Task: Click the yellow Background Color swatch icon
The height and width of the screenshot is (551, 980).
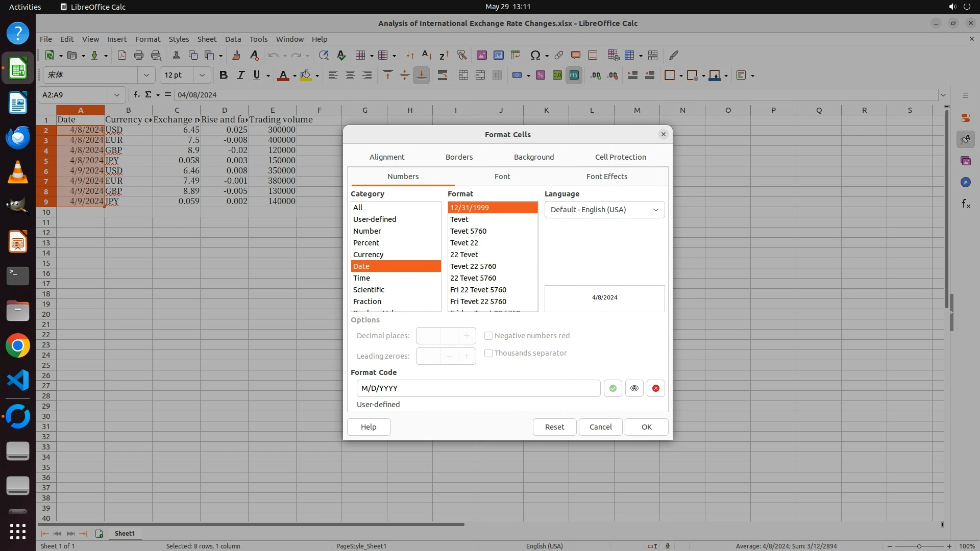Action: tap(305, 76)
